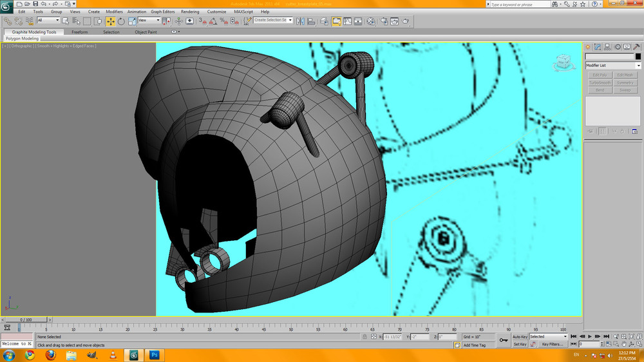Open the Rendering menu

(x=190, y=12)
